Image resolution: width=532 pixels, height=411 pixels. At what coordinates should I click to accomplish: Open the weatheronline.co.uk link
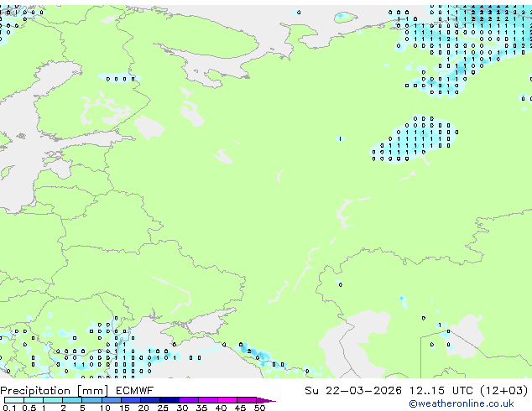462,403
